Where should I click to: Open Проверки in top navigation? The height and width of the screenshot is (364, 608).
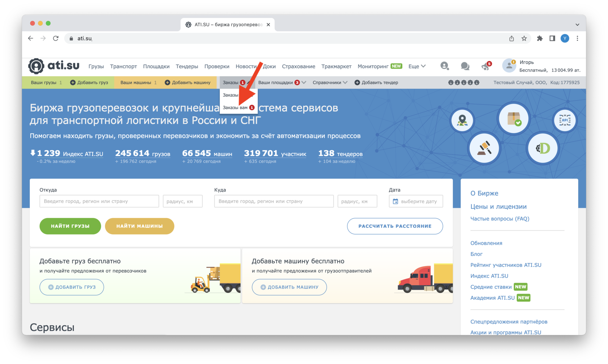coord(217,66)
